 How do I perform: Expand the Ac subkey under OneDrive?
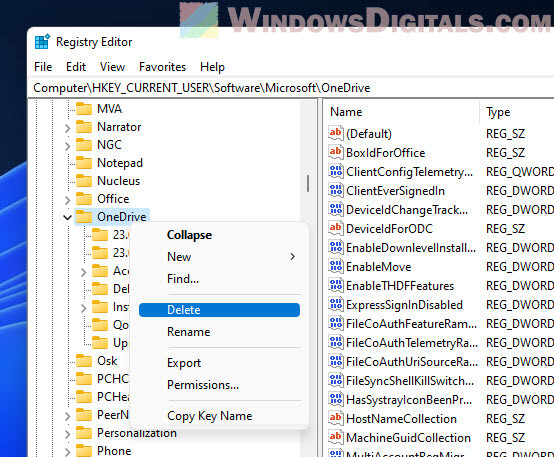[x=83, y=272]
